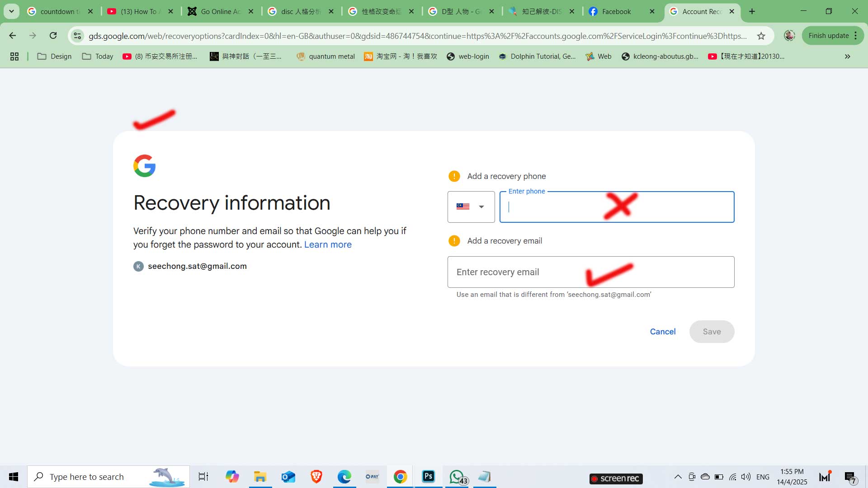Open the Design bookmark folder
The width and height of the screenshot is (868, 488).
tap(54, 56)
